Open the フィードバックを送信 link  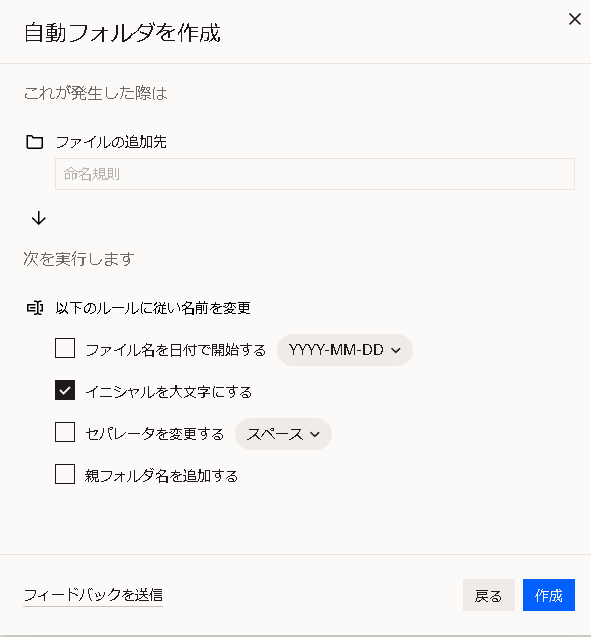pos(93,595)
